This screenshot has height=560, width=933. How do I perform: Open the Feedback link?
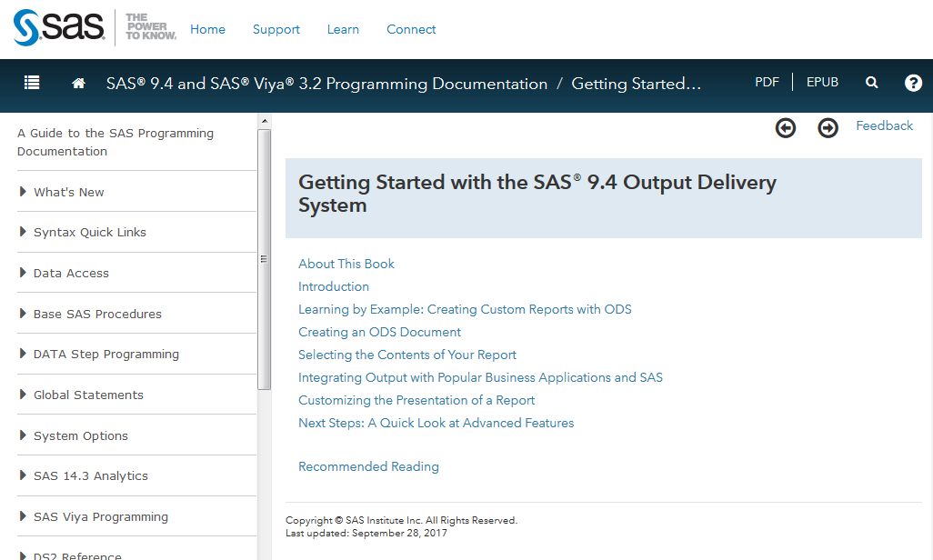[884, 125]
